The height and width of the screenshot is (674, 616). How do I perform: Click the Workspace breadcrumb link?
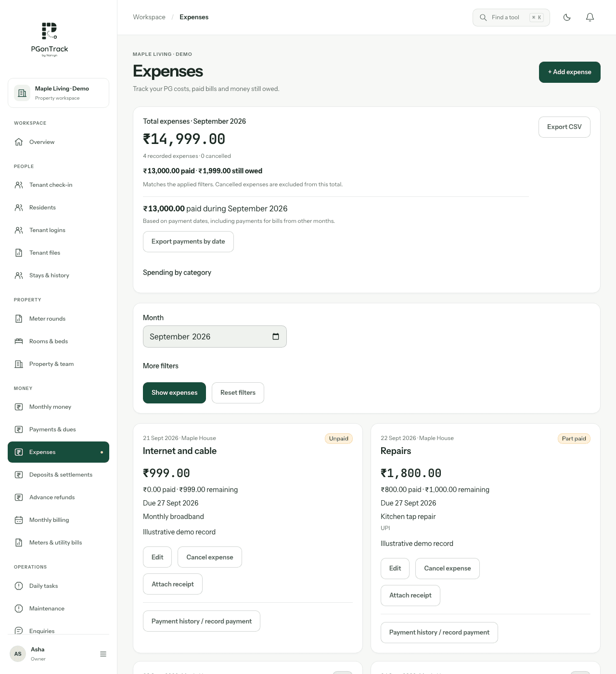click(149, 17)
